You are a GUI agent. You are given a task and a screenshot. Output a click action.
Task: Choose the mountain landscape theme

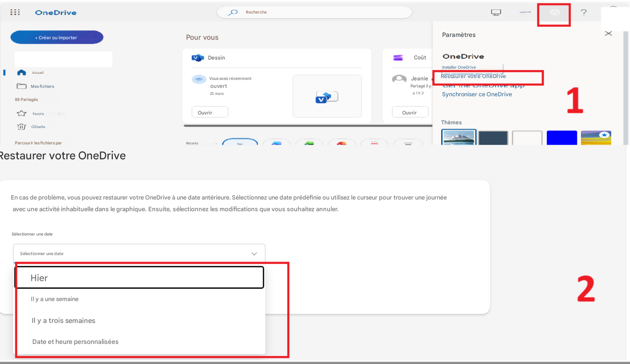click(459, 137)
